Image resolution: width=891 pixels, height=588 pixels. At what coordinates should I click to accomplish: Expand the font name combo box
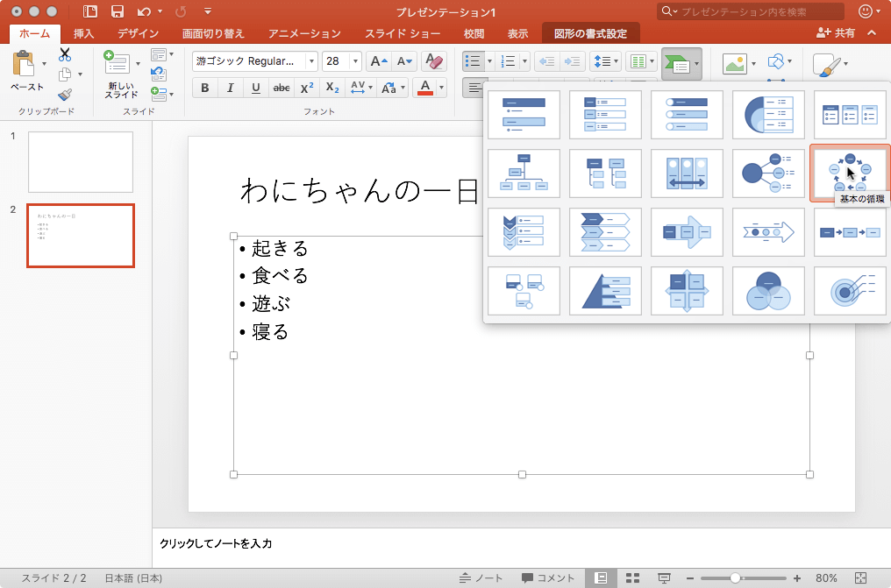(310, 61)
